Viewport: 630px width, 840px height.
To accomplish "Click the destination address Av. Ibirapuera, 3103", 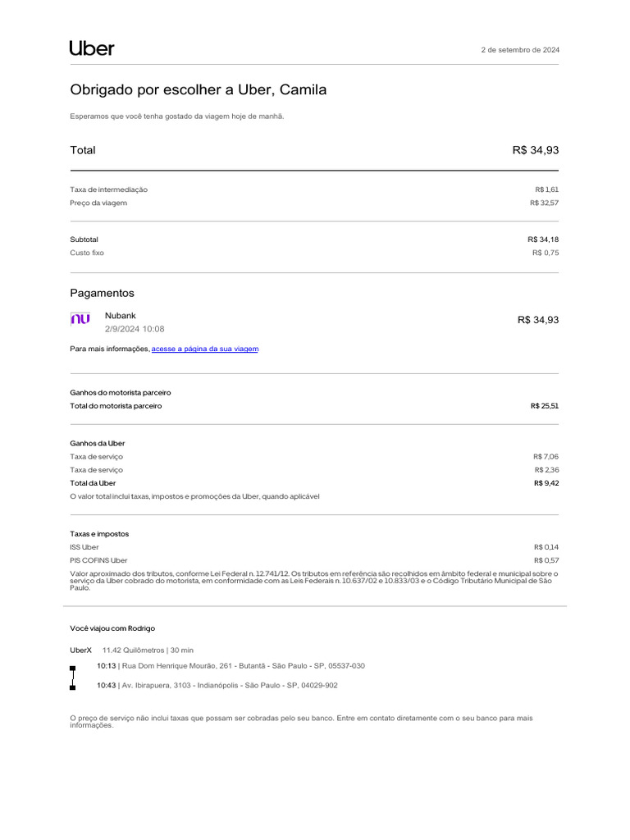I will pos(229,685).
